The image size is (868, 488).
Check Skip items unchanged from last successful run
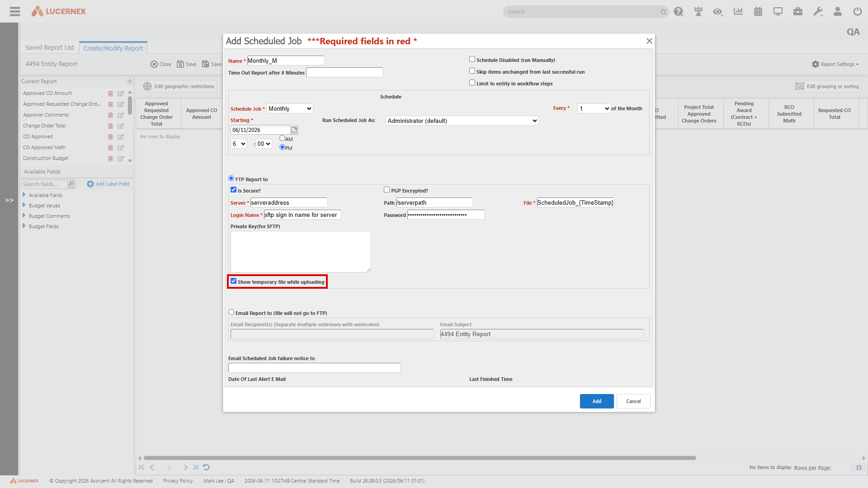click(x=472, y=71)
